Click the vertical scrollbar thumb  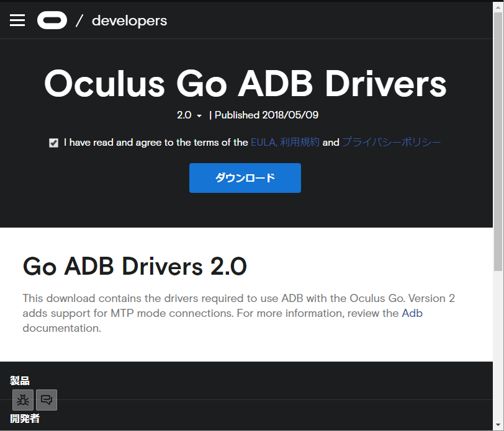click(498, 142)
